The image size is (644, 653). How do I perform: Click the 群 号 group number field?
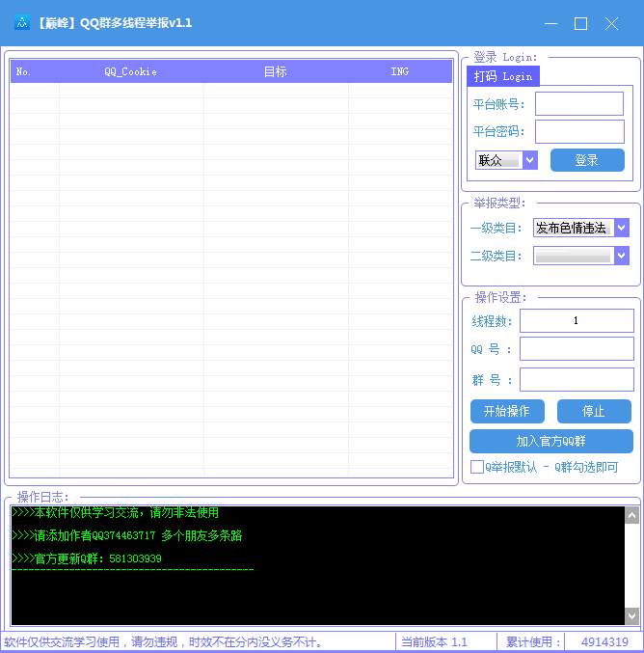pyautogui.click(x=576, y=379)
